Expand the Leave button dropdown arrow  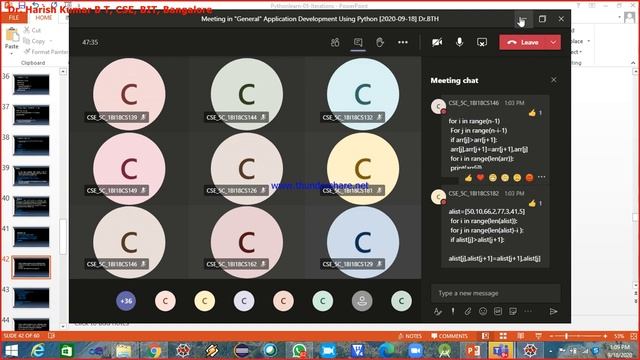pos(553,42)
